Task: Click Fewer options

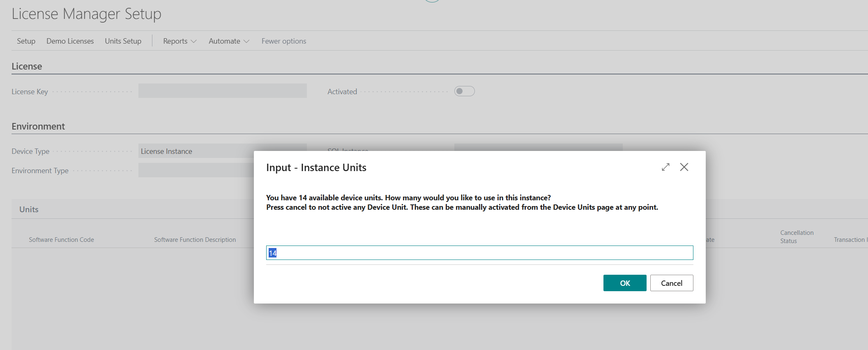Action: tap(283, 41)
